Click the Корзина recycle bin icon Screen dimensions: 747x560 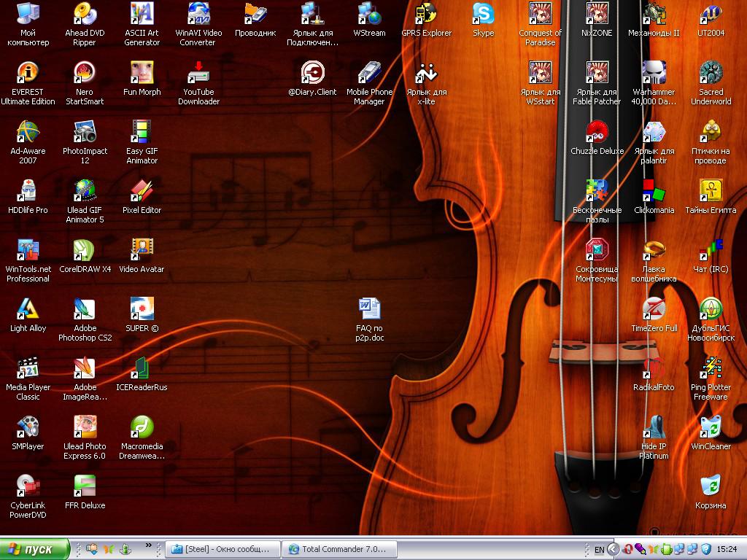pos(711,486)
